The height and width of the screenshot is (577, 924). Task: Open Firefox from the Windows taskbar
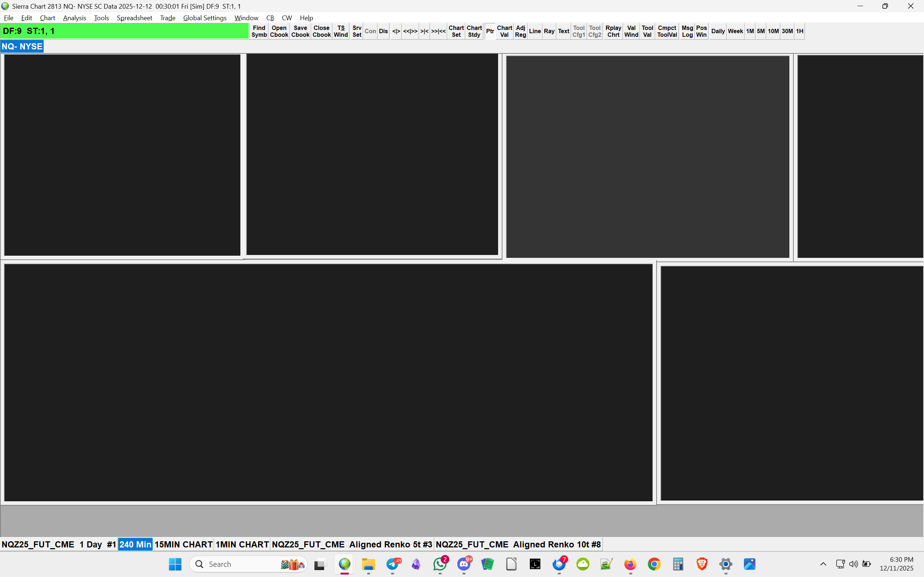point(631,564)
